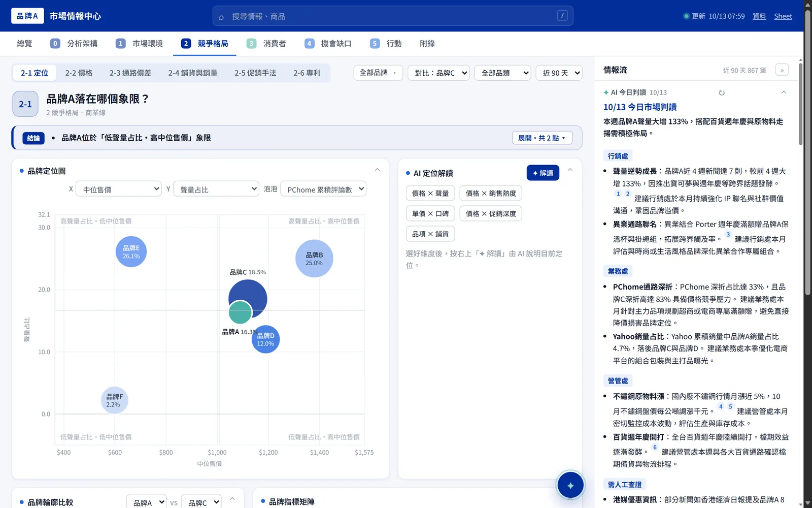
Task: Click the 2-1 section badge
Action: (25, 104)
